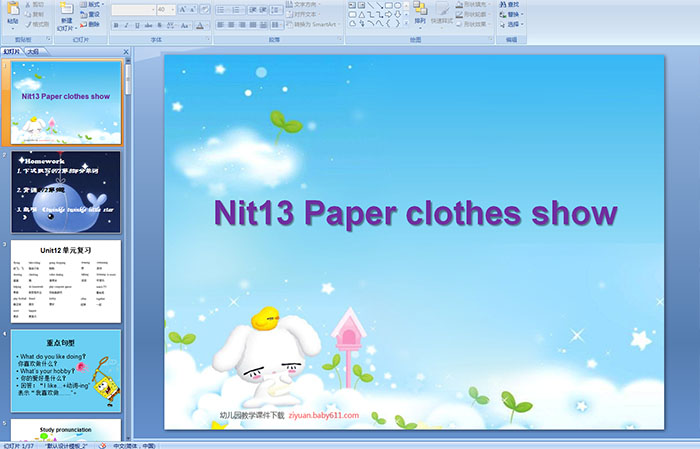Close the slide thumbnail pane
Screen dimensions: 700x449
[126, 52]
